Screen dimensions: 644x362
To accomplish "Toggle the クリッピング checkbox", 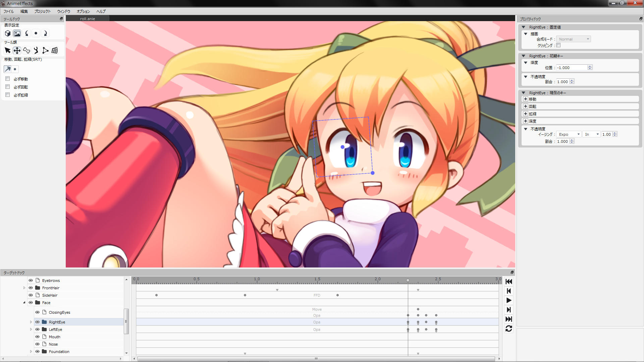I will coord(558,45).
